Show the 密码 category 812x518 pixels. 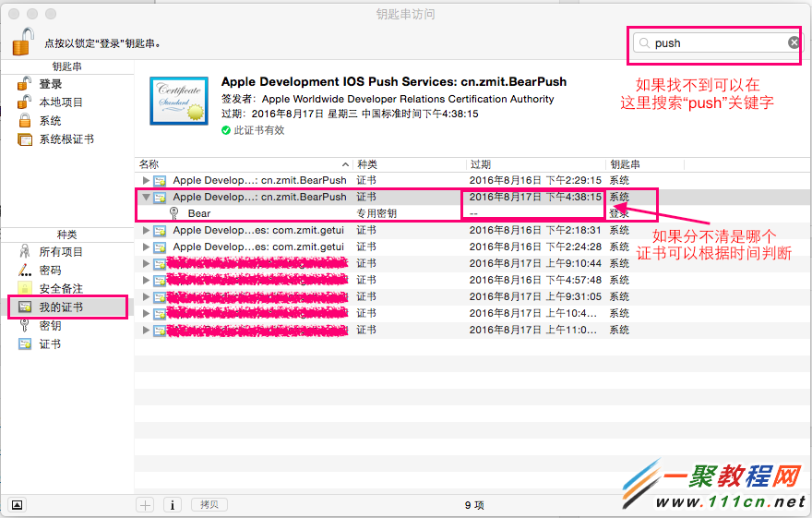50,271
